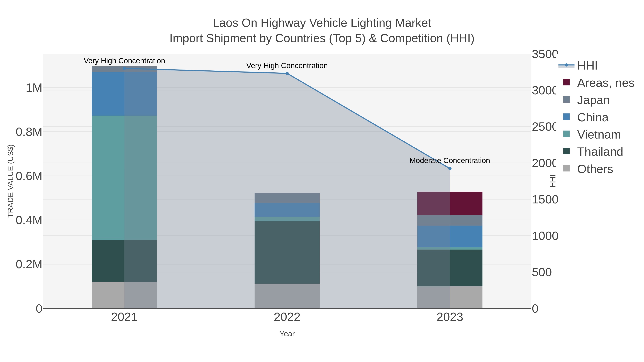Click the Thailand dark green legend swatch
644x362 pixels.
tap(567, 151)
